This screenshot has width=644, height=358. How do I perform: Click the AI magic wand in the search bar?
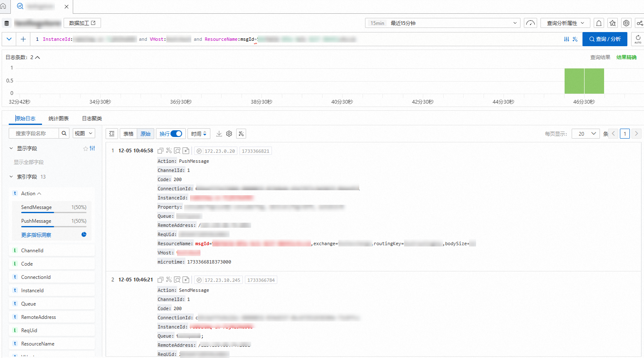[x=575, y=39]
